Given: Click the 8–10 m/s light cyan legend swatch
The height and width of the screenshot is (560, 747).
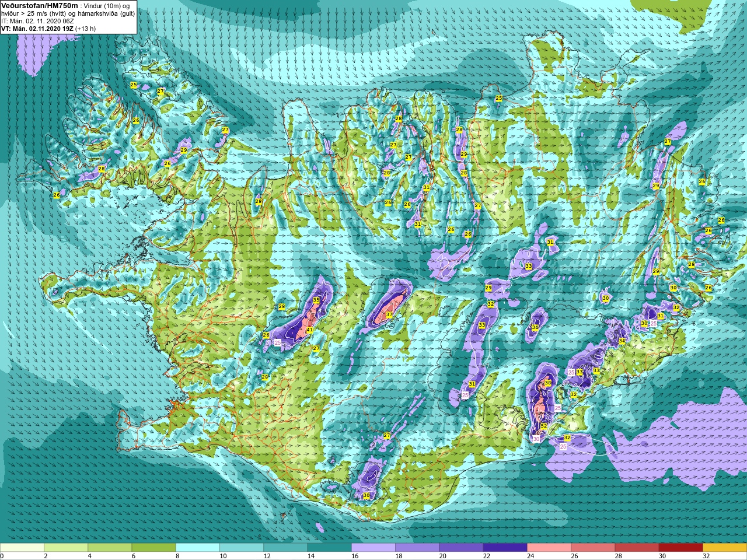Looking at the screenshot, I should [x=198, y=548].
